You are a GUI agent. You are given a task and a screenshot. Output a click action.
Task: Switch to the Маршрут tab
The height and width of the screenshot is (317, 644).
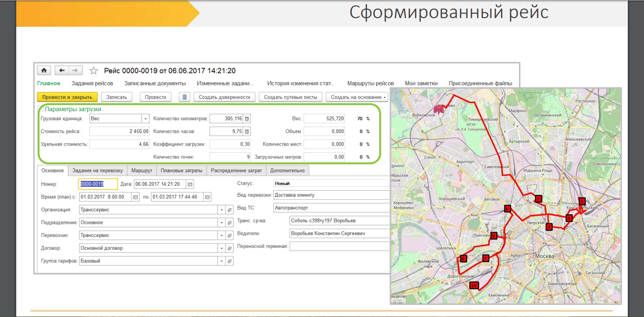(142, 170)
